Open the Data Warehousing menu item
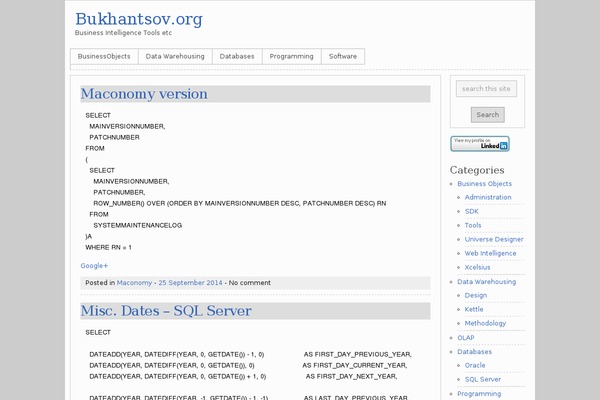The height and width of the screenshot is (400, 600). 175,56
